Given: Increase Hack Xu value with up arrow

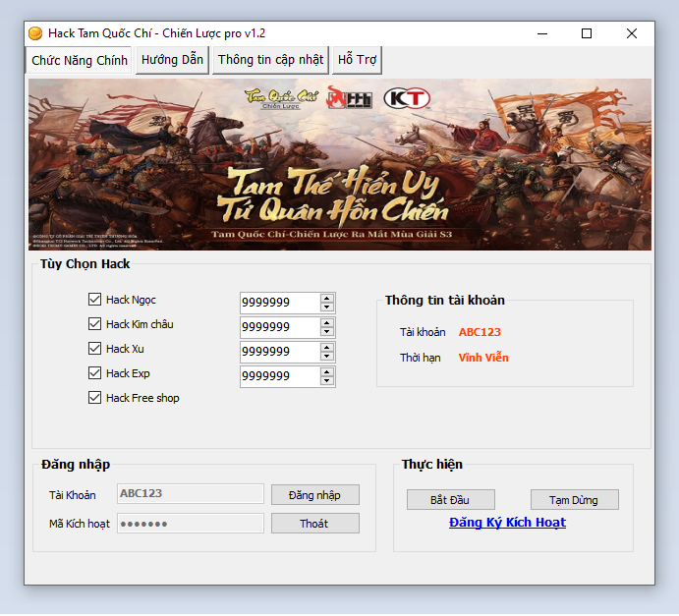Looking at the screenshot, I should point(327,347).
